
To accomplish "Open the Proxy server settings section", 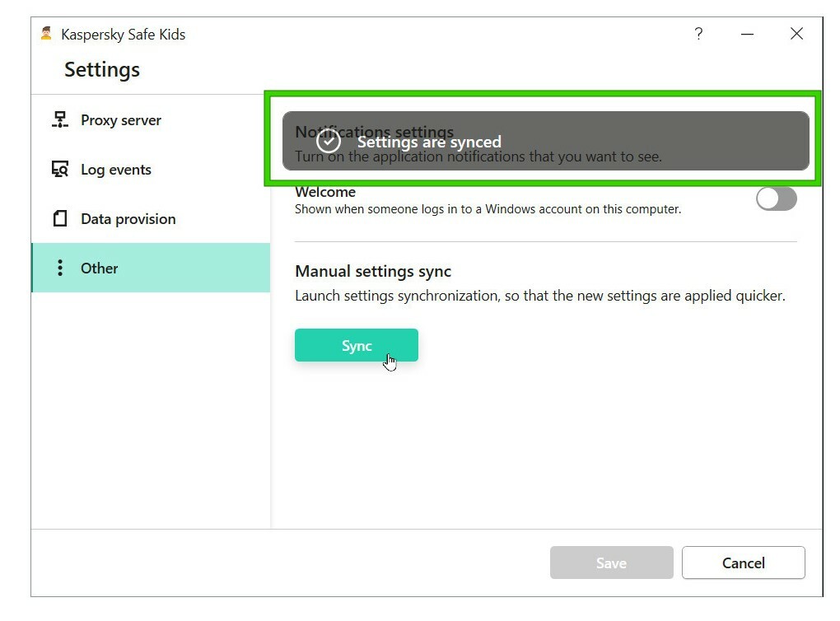I will (x=151, y=120).
